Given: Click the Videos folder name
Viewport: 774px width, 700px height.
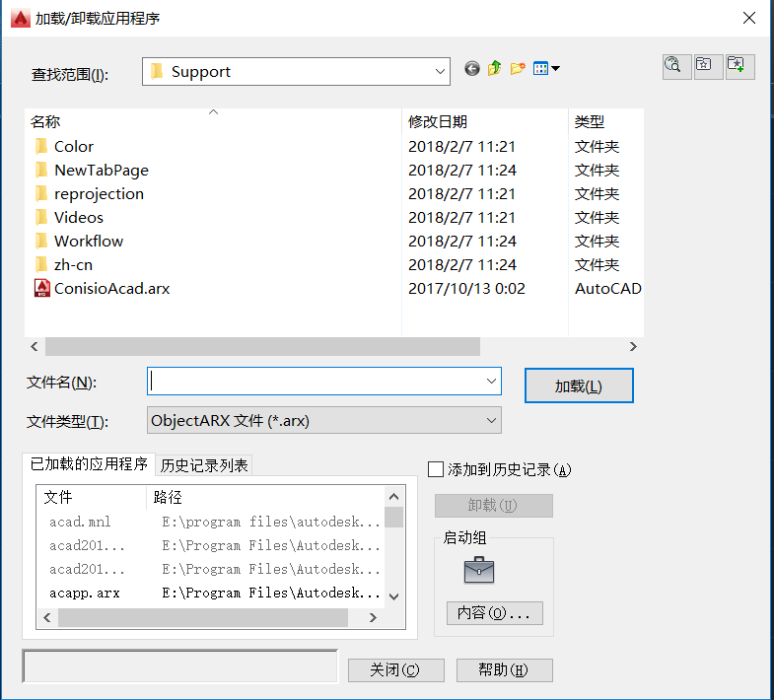Looking at the screenshot, I should tap(79, 217).
